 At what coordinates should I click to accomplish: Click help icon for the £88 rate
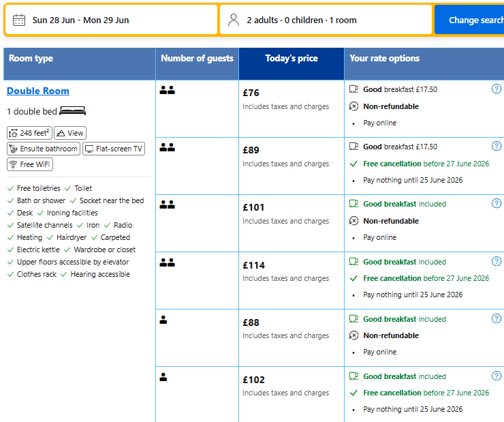click(x=497, y=318)
